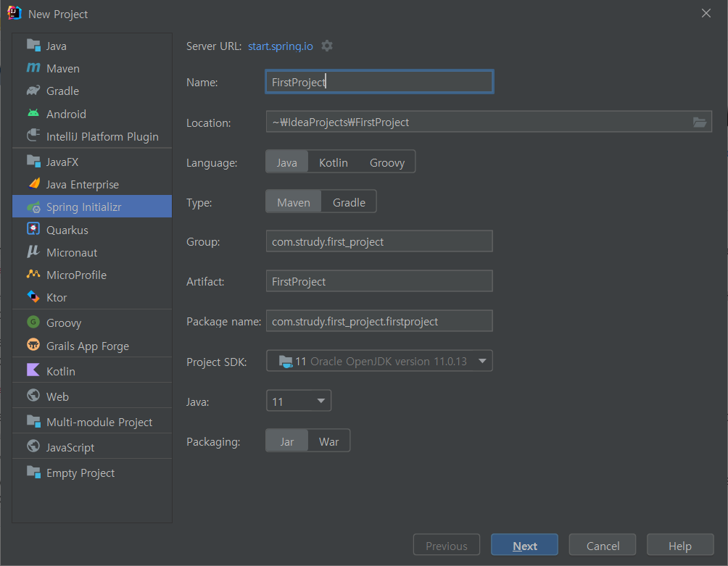This screenshot has height=566, width=728.
Task: Click the IntelliJ IDEA logo in title bar
Action: [x=15, y=14]
